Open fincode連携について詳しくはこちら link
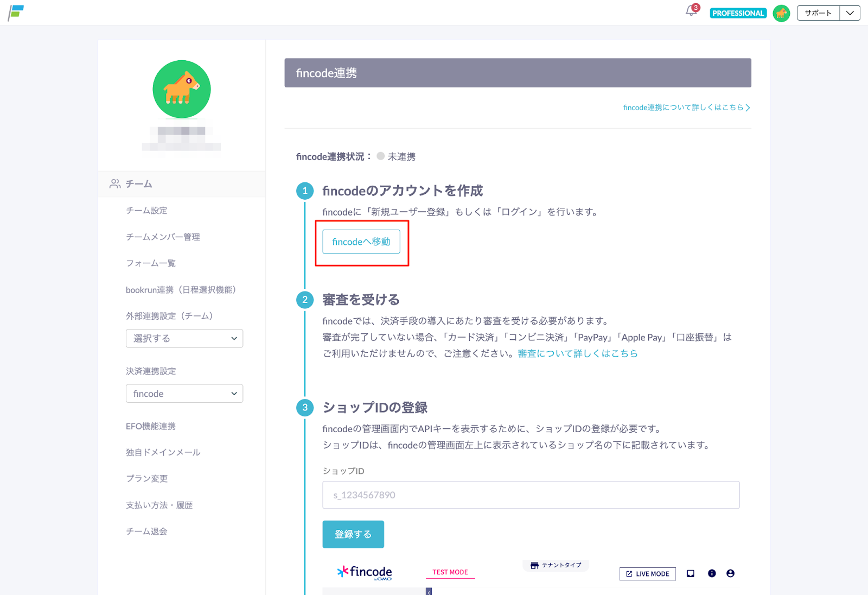The width and height of the screenshot is (868, 595). [686, 107]
